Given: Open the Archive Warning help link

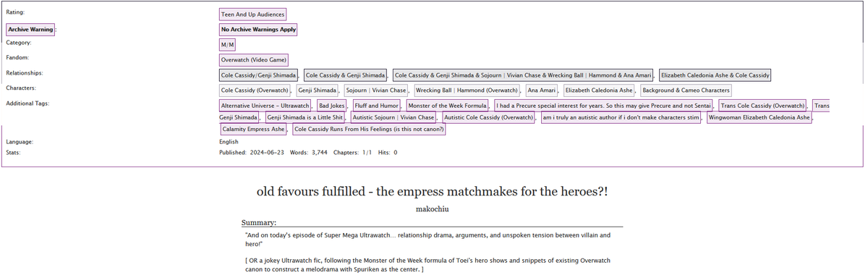Looking at the screenshot, I should (x=30, y=30).
